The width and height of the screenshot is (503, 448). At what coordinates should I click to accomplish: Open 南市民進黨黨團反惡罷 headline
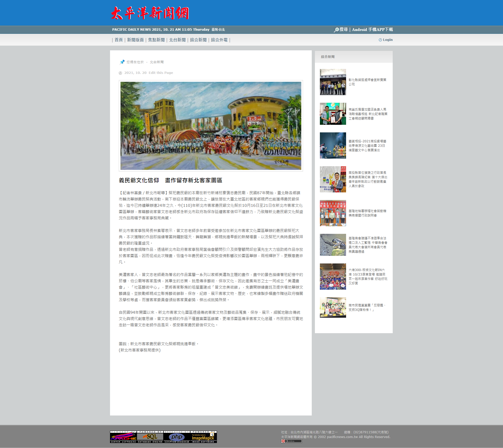pyautogui.click(x=367, y=307)
